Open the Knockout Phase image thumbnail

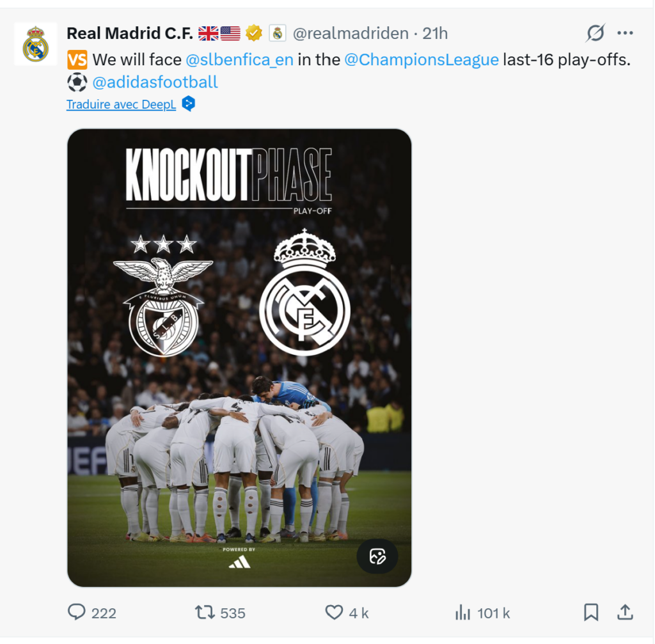pyautogui.click(x=239, y=358)
